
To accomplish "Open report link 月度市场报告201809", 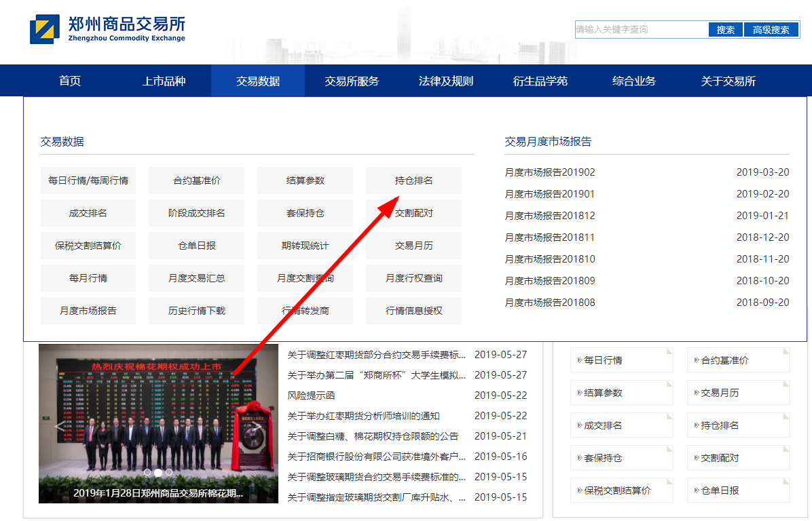I will point(550,281).
